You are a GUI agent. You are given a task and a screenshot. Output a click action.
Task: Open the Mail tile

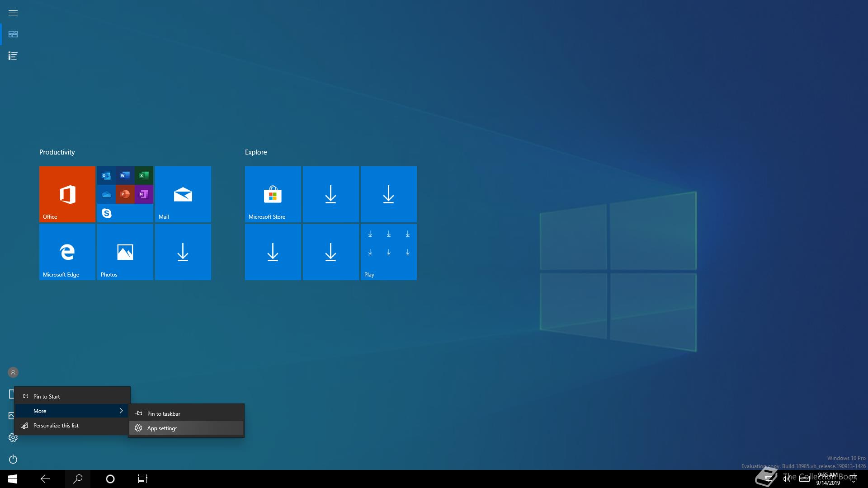click(183, 194)
